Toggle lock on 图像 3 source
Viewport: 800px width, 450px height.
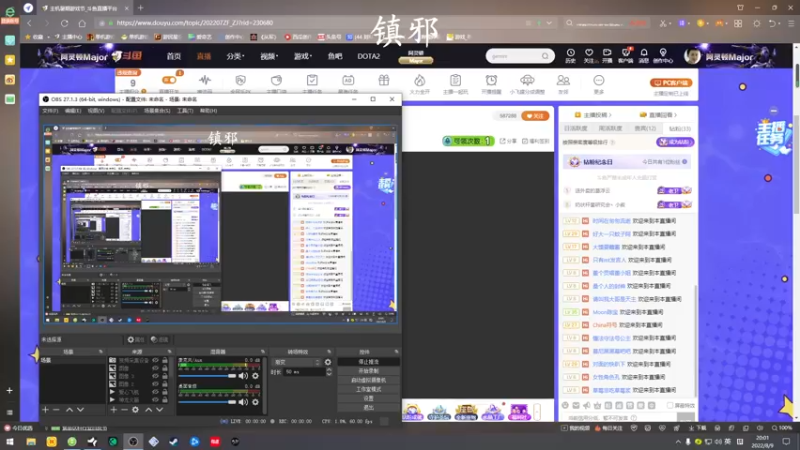165,376
